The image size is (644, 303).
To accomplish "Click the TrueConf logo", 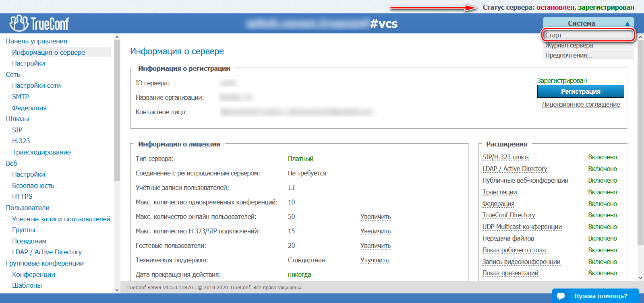I will (x=39, y=23).
